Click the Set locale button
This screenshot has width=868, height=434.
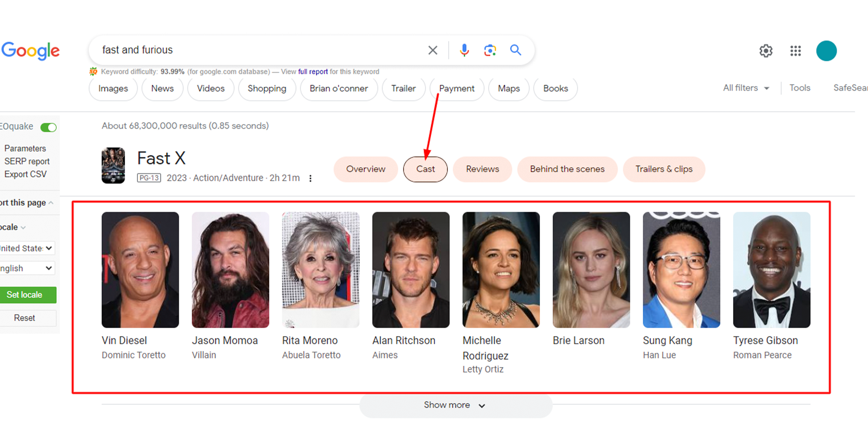coord(24,294)
